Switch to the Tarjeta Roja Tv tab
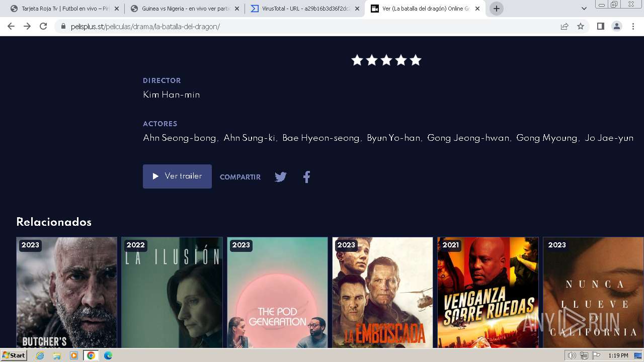 click(x=64, y=9)
